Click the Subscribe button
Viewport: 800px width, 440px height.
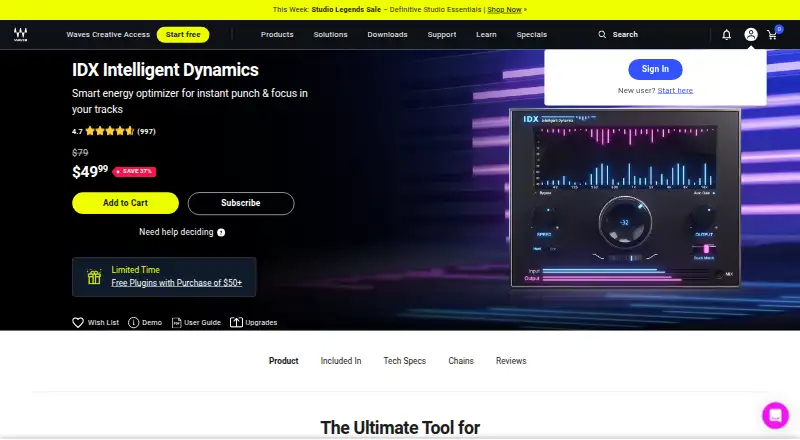click(241, 203)
